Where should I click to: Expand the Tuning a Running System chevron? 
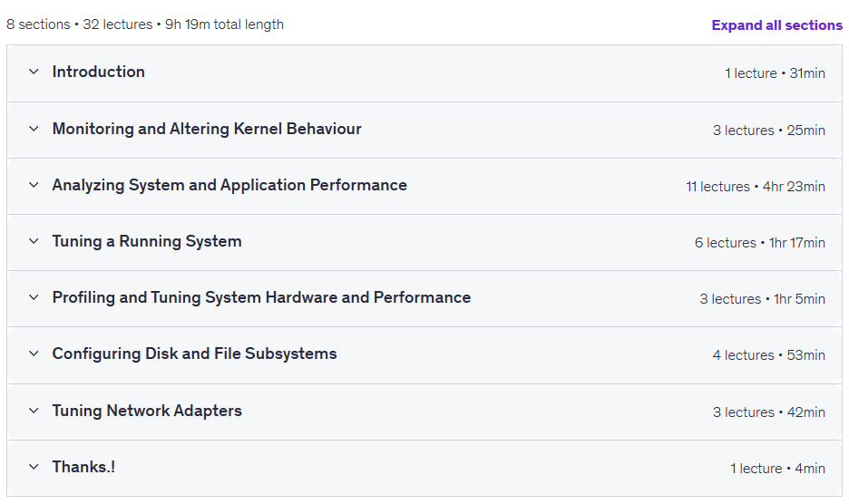coord(34,241)
